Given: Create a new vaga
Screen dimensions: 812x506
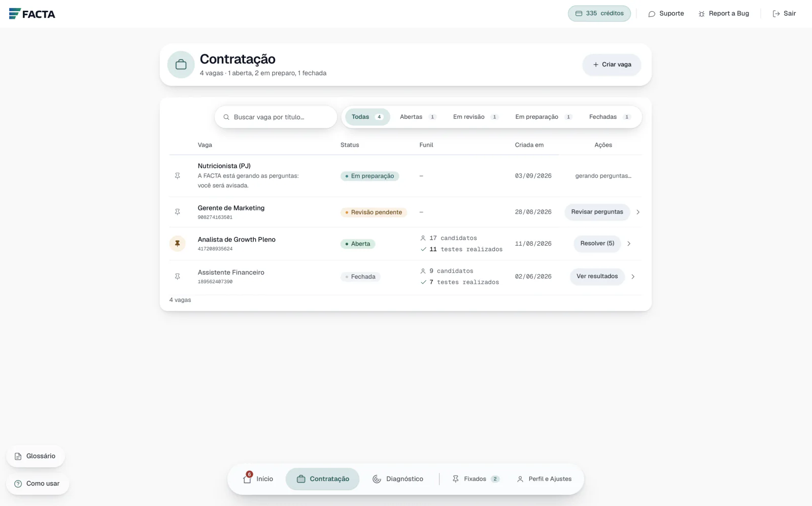Looking at the screenshot, I should click(612, 64).
